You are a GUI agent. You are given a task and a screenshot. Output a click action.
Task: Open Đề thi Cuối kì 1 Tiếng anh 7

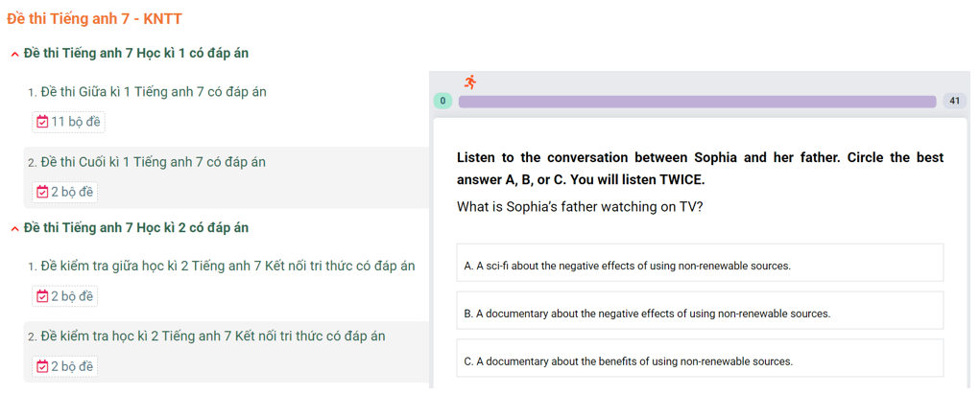154,162
